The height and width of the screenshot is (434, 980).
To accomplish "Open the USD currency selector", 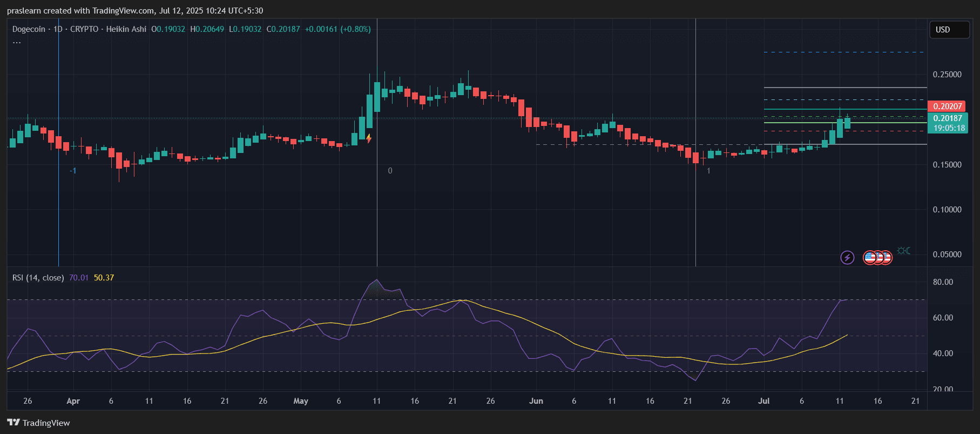I will (x=949, y=30).
